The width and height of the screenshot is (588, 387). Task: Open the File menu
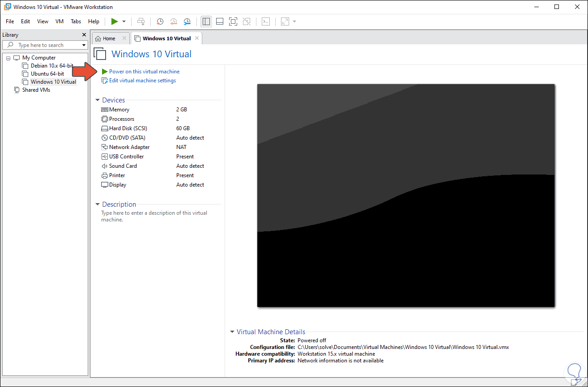pyautogui.click(x=10, y=21)
